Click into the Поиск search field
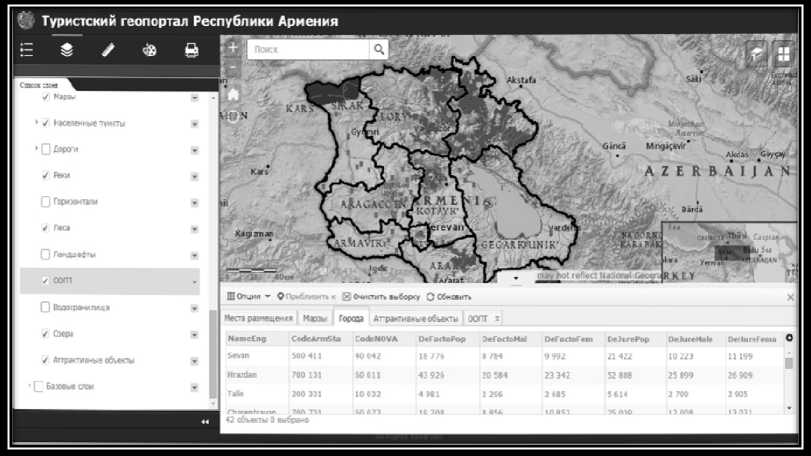This screenshot has width=811, height=456. 308,50
